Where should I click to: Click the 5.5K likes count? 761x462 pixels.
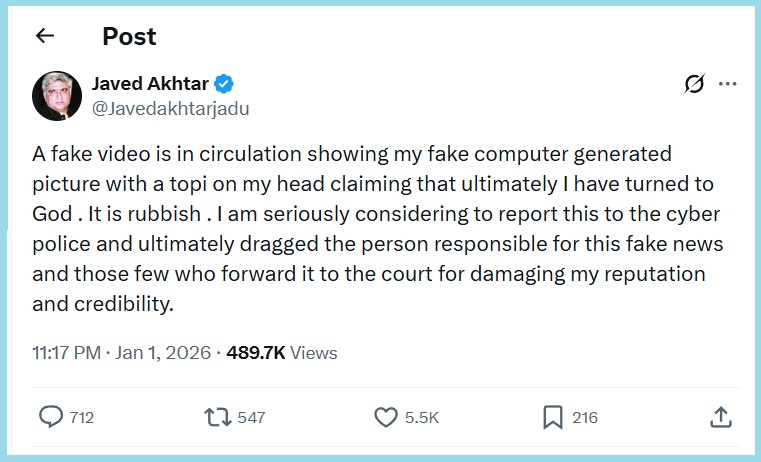[x=422, y=418]
